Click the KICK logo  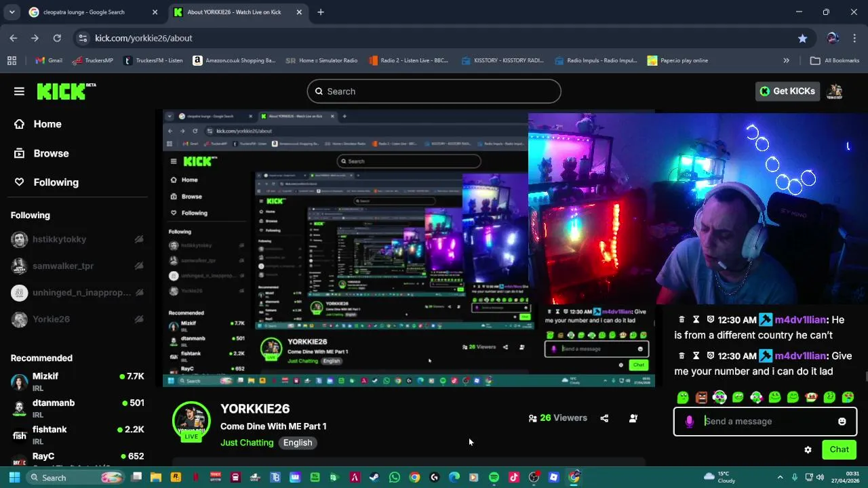tap(66, 91)
